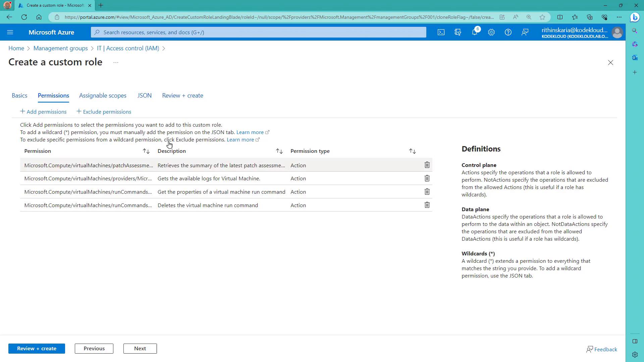The width and height of the screenshot is (644, 362).
Task: Open Azure Cloud Shell
Action: 441,32
